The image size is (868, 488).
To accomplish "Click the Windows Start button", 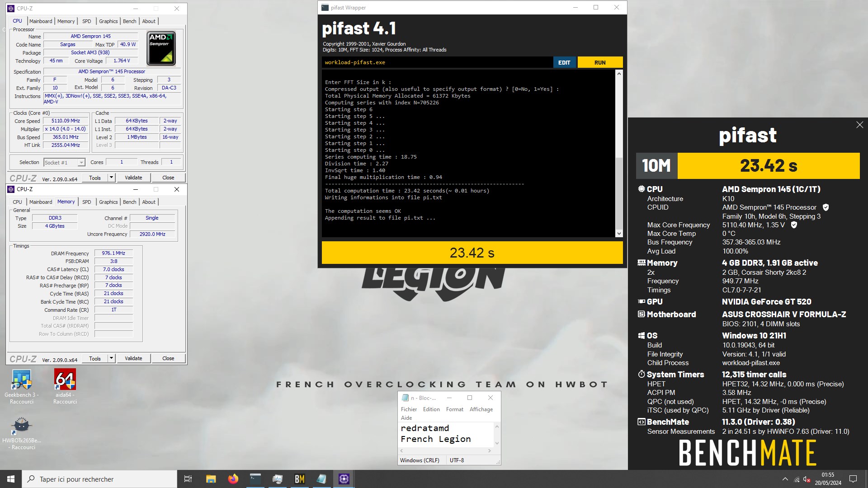I will (11, 479).
